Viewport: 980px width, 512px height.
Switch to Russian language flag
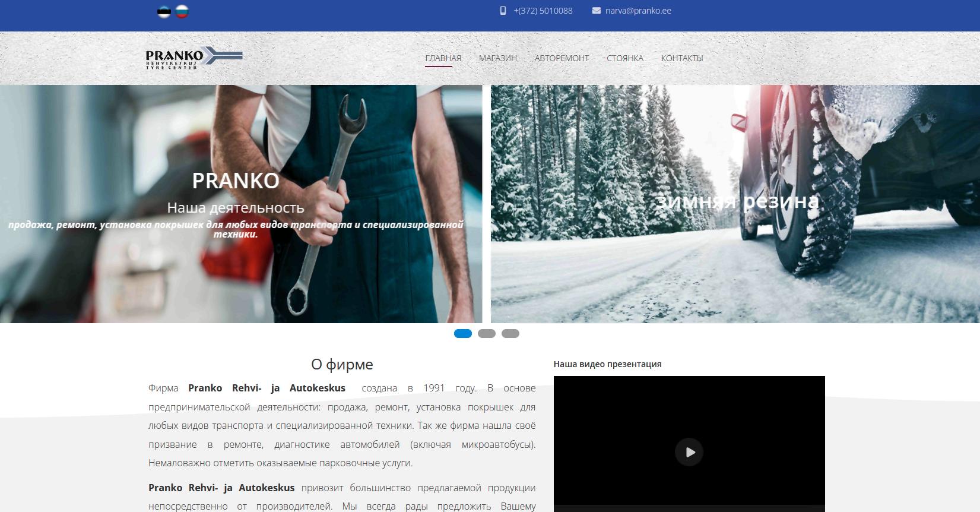coord(182,11)
